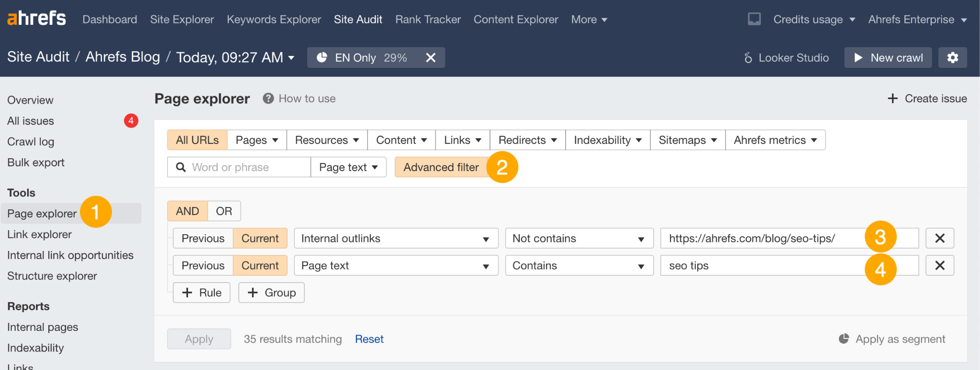
Task: Click the All issues red badge 4
Action: pos(131,121)
